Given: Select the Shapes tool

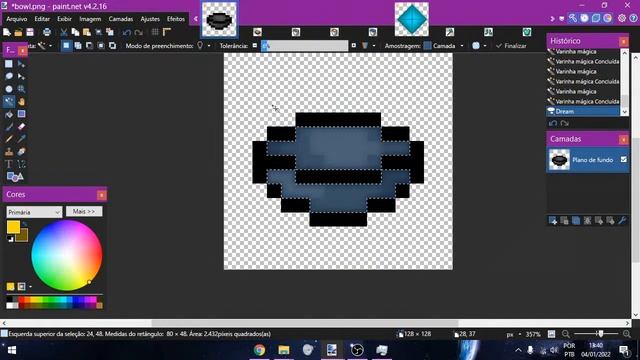Looking at the screenshot, I should point(15,177).
